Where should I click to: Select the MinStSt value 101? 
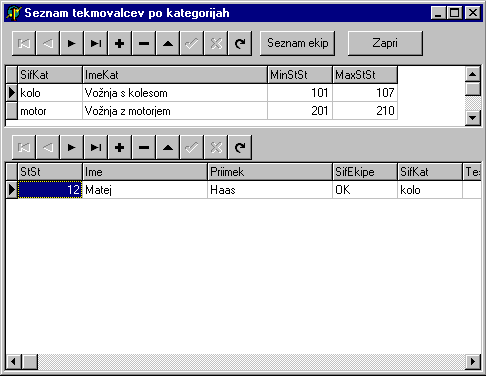[x=300, y=93]
